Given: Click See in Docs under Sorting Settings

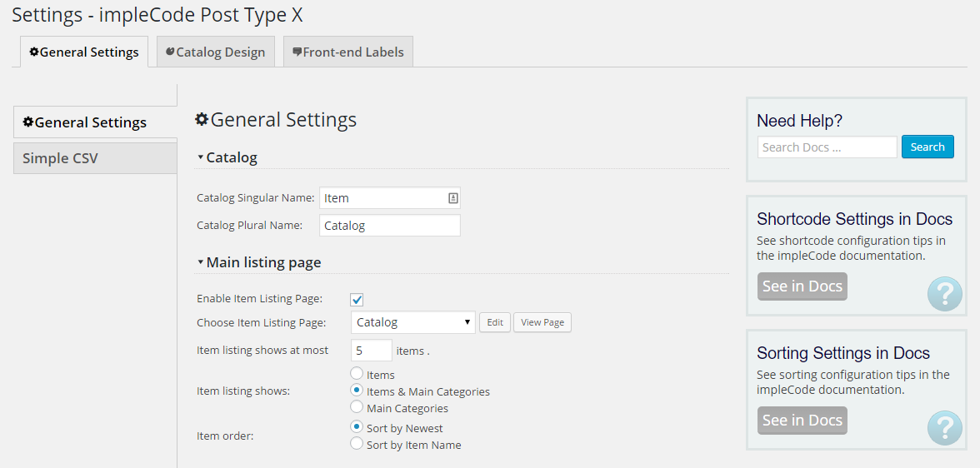Looking at the screenshot, I should [x=802, y=421].
